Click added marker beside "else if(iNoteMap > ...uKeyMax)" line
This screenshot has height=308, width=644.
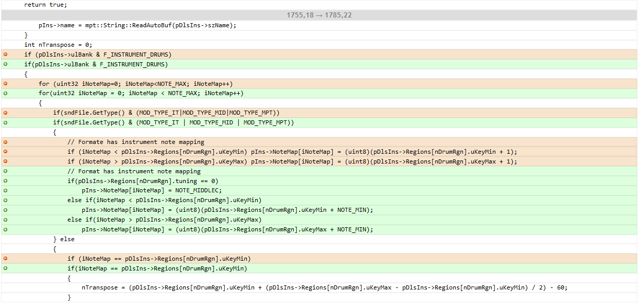coord(5,221)
